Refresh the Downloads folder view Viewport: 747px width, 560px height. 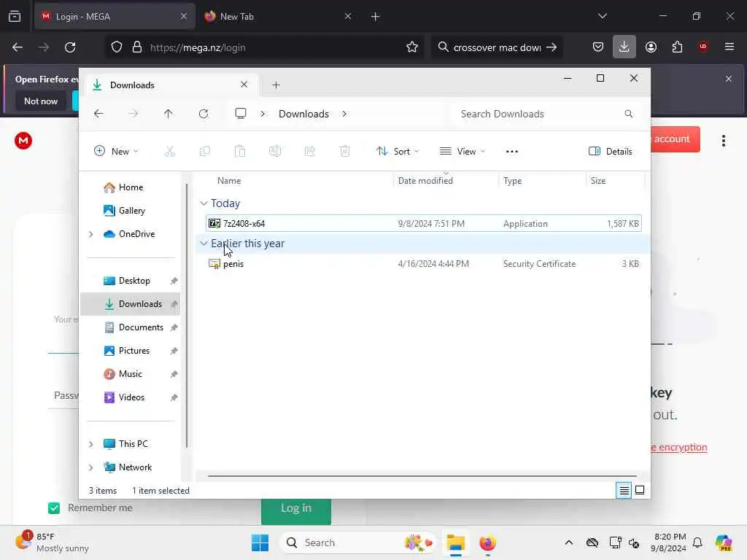click(204, 114)
